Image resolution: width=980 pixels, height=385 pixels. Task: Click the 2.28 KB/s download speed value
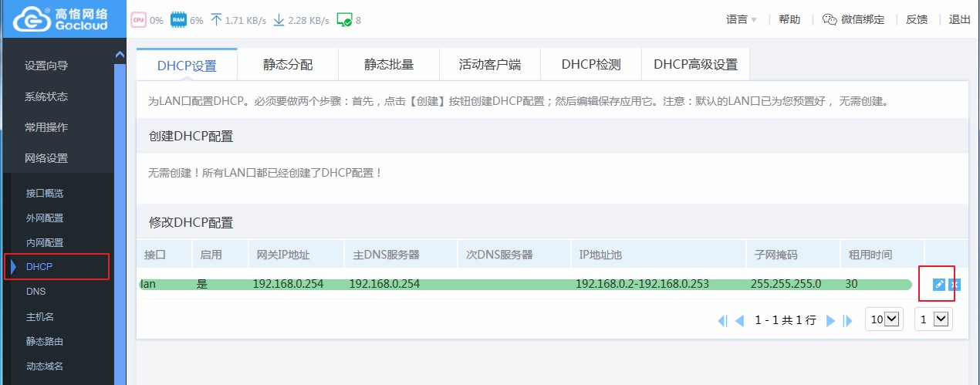(309, 21)
